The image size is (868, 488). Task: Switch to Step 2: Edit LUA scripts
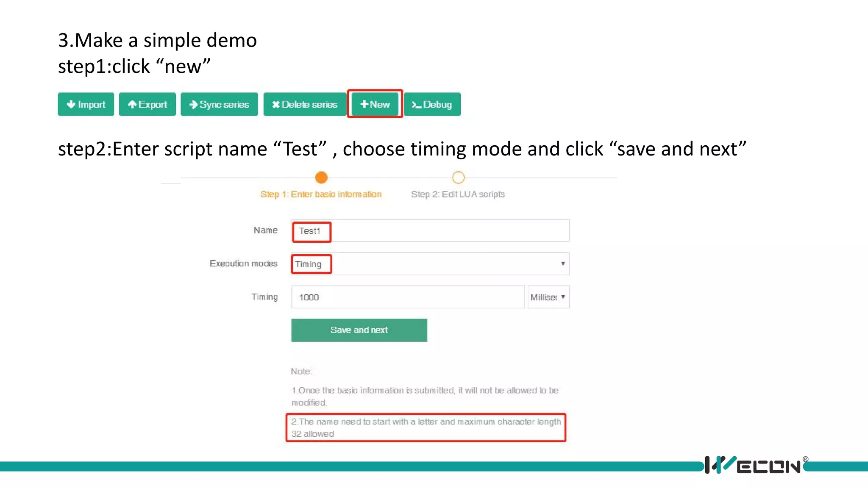pos(458,194)
